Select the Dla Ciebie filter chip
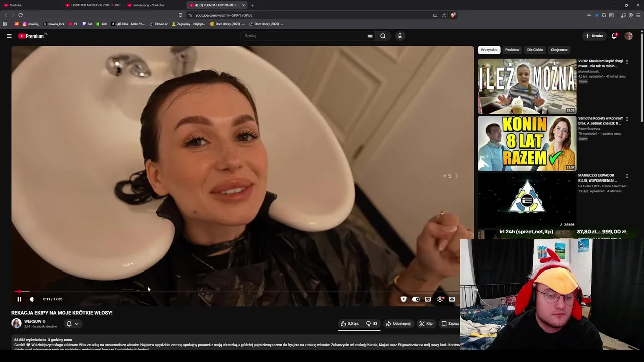Viewport: 644px width, 362px height. (x=535, y=50)
